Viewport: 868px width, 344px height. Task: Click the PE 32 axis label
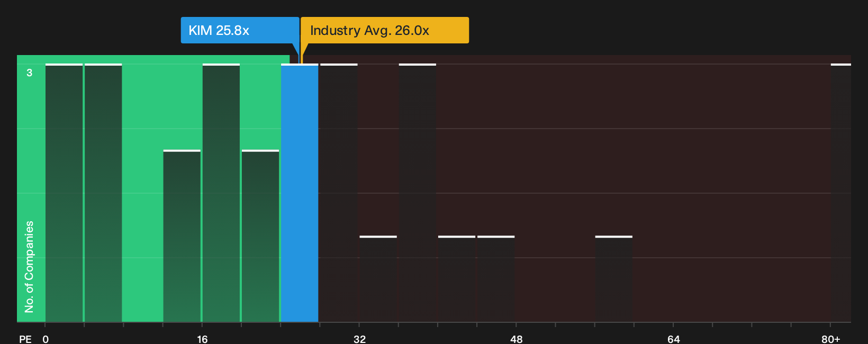pyautogui.click(x=359, y=339)
